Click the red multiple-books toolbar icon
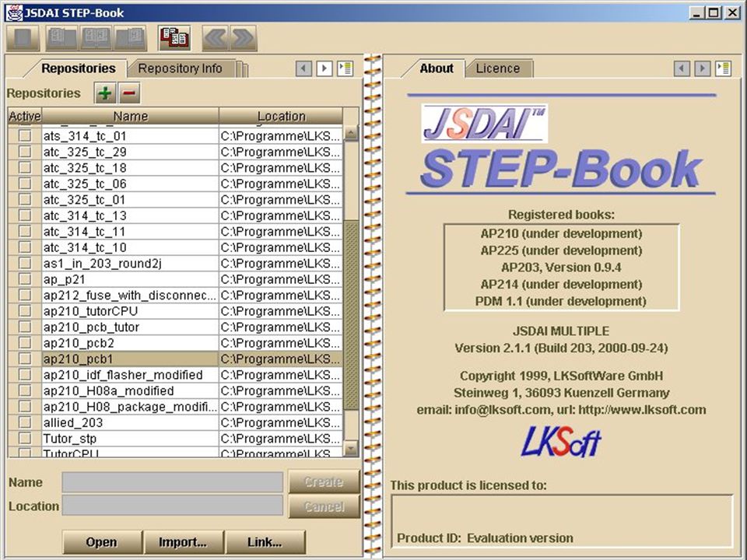Viewport: 747px width, 560px height. point(174,38)
